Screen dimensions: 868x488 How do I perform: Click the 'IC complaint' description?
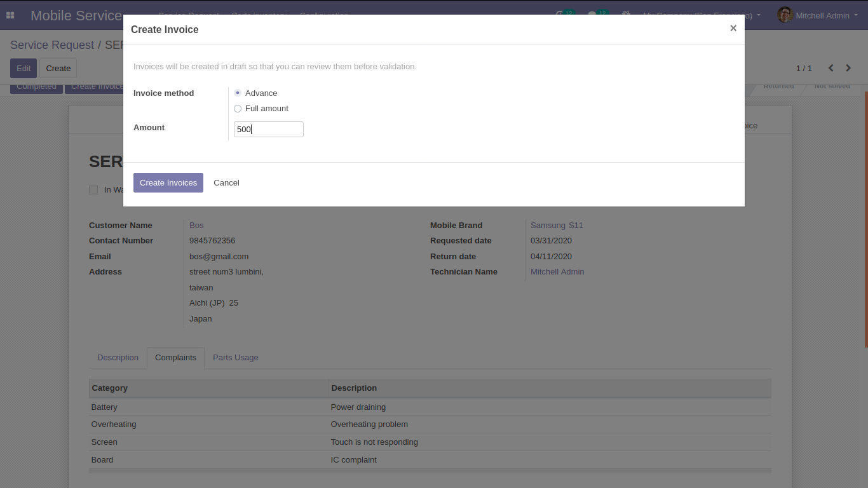[354, 460]
